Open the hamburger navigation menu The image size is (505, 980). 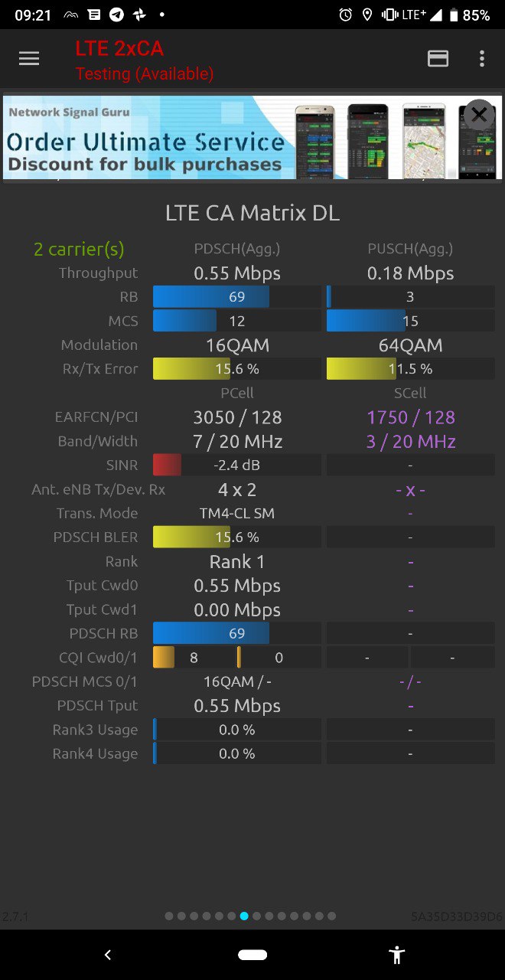point(29,59)
